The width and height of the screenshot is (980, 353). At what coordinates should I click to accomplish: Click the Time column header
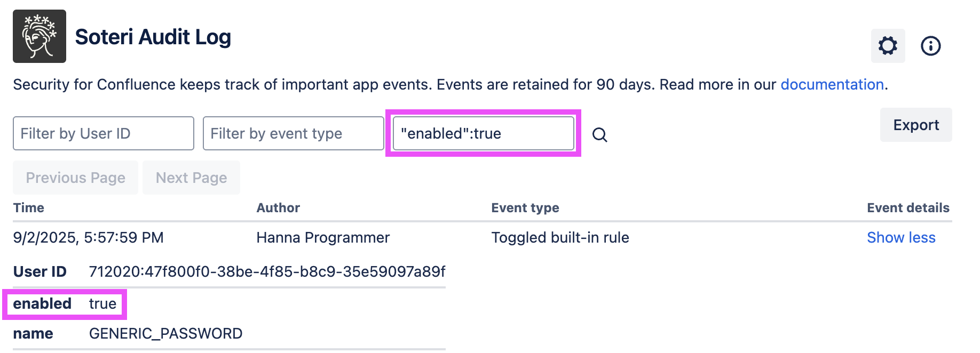tap(29, 207)
